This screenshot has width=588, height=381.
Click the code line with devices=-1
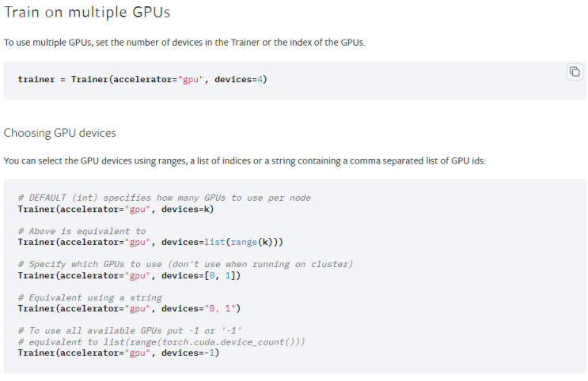coord(119,353)
